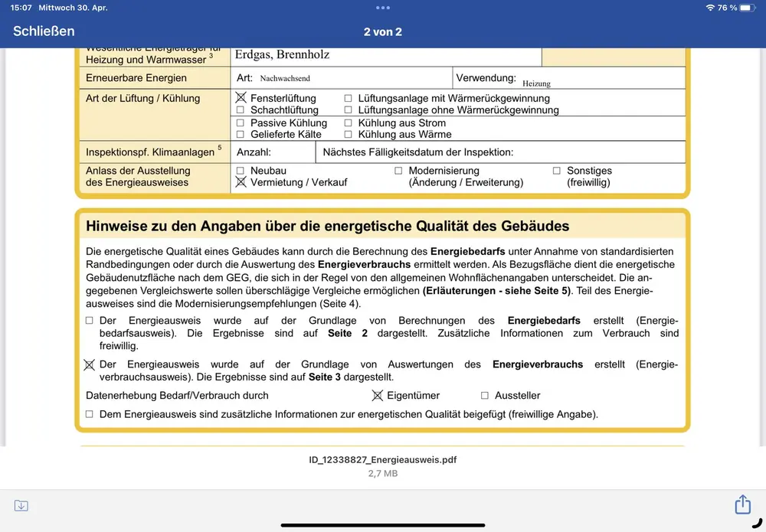Tap the Wi-Fi status icon

(x=710, y=8)
